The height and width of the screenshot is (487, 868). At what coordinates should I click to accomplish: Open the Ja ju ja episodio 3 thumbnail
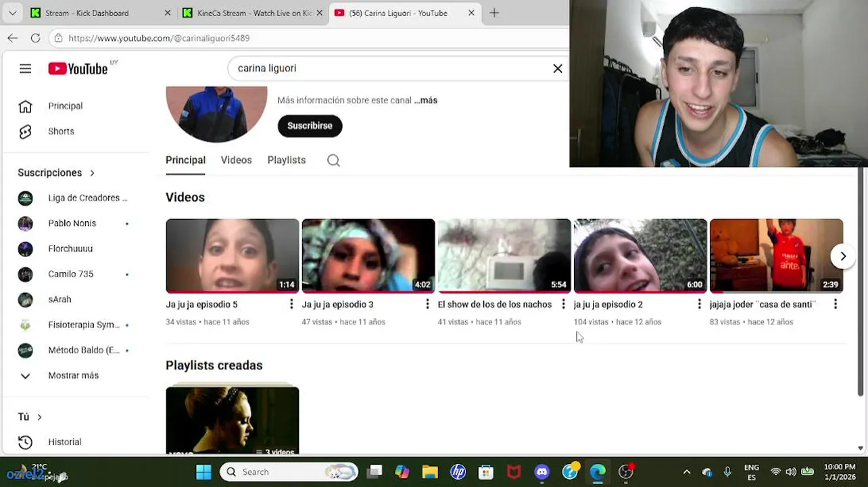click(x=368, y=256)
